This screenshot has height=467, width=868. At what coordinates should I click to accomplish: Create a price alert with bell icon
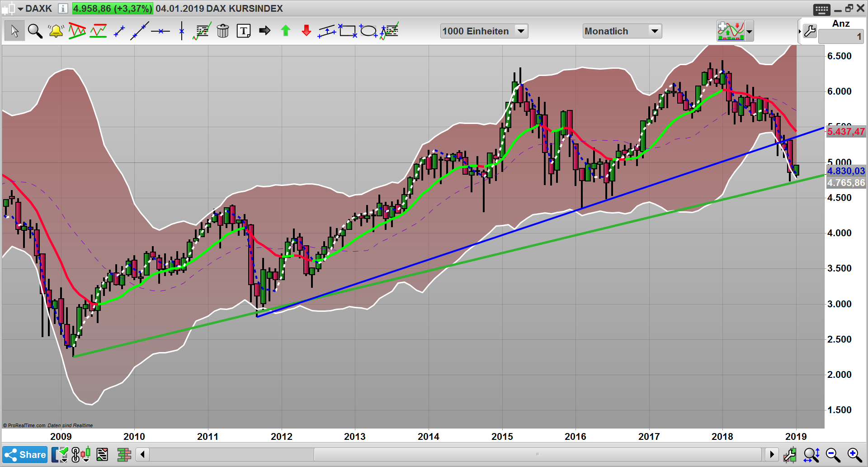[56, 31]
